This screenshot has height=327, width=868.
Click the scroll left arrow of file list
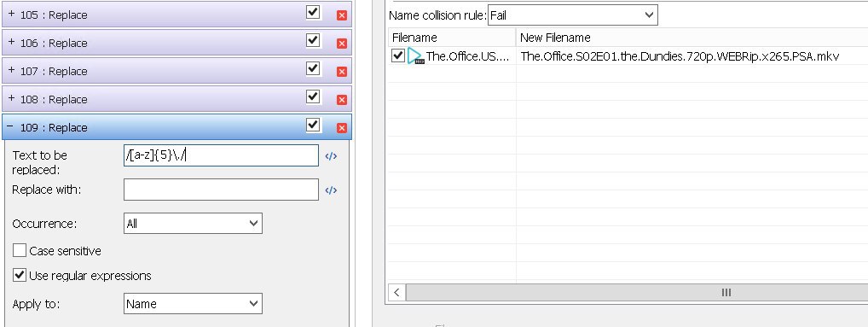coord(397,293)
